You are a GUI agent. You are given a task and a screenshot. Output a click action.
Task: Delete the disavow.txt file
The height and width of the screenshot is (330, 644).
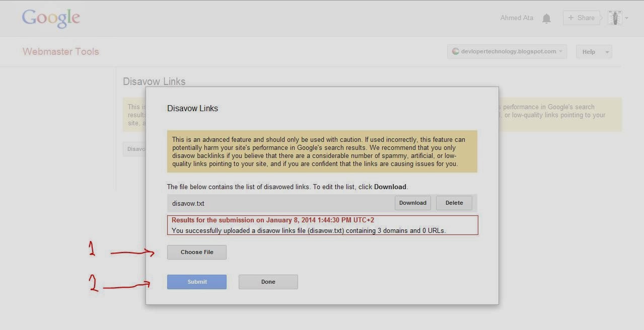pyautogui.click(x=454, y=203)
